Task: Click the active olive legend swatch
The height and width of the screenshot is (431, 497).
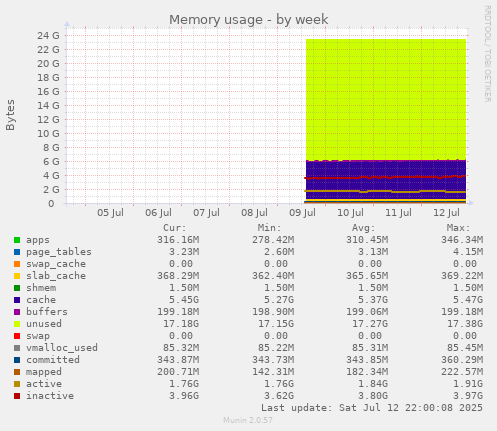Action: click(x=17, y=384)
